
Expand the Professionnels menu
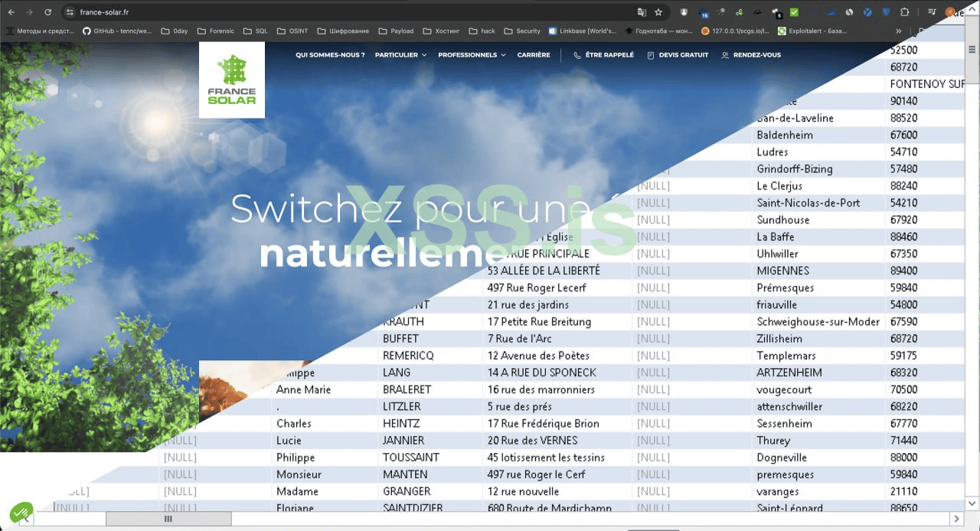point(472,55)
